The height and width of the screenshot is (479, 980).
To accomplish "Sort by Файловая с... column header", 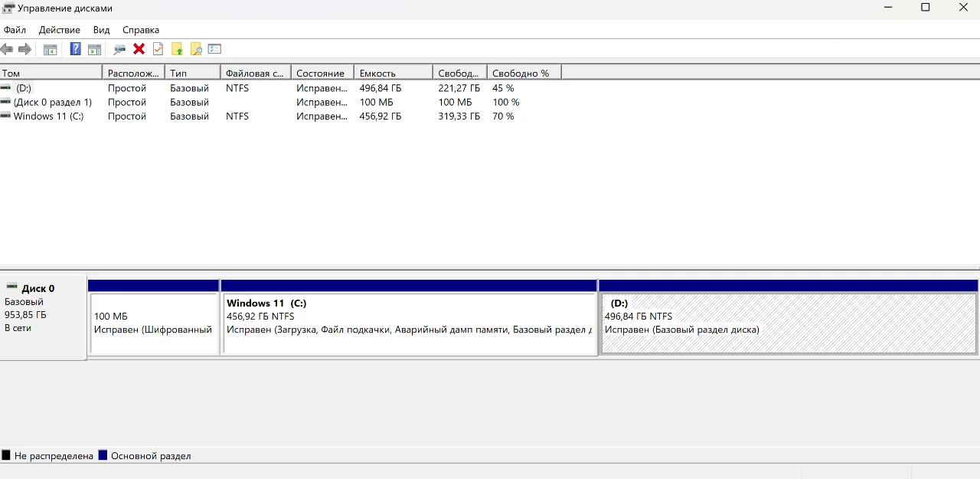I will pos(256,73).
